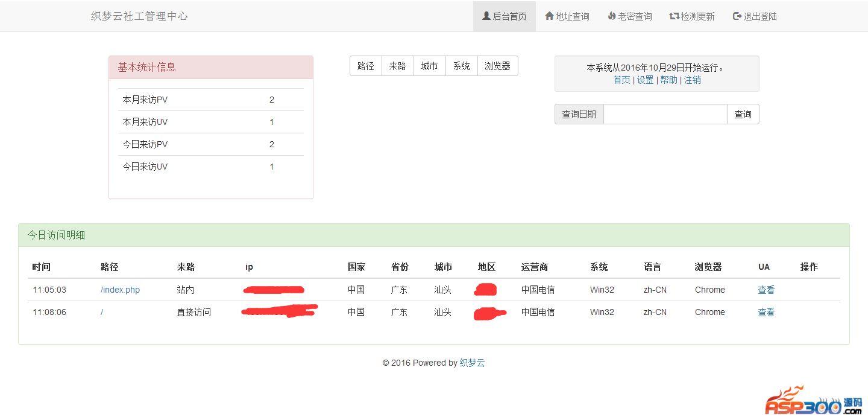Click the 直接访问 source cell
Screen dimensions: 868x417
click(194, 312)
